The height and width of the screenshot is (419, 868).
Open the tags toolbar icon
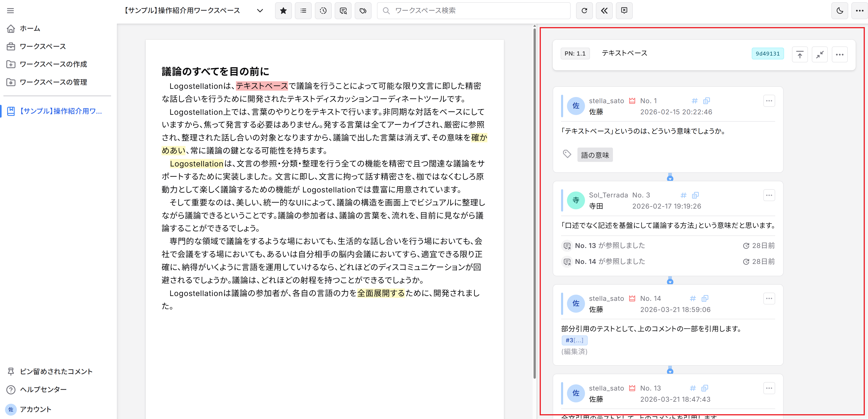[x=363, y=11]
